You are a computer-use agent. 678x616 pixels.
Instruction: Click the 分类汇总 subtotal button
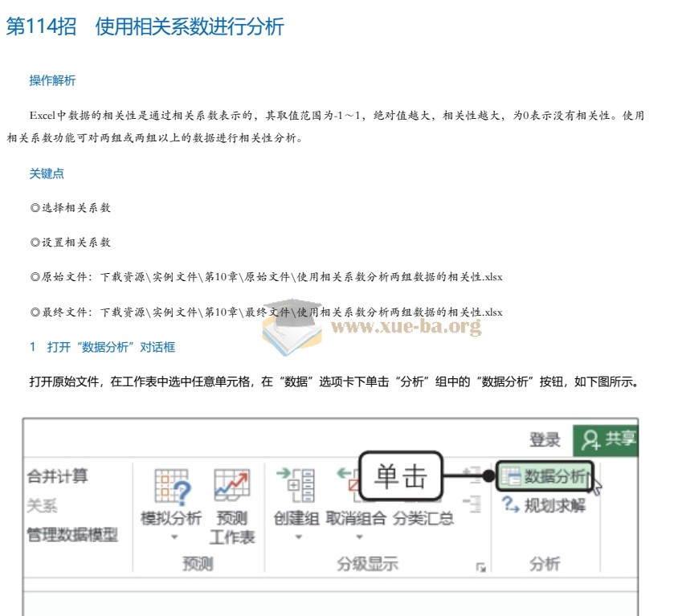(423, 518)
